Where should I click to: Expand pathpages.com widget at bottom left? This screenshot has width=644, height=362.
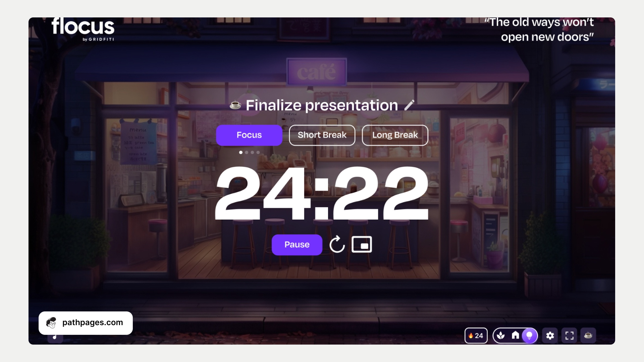[x=86, y=323]
